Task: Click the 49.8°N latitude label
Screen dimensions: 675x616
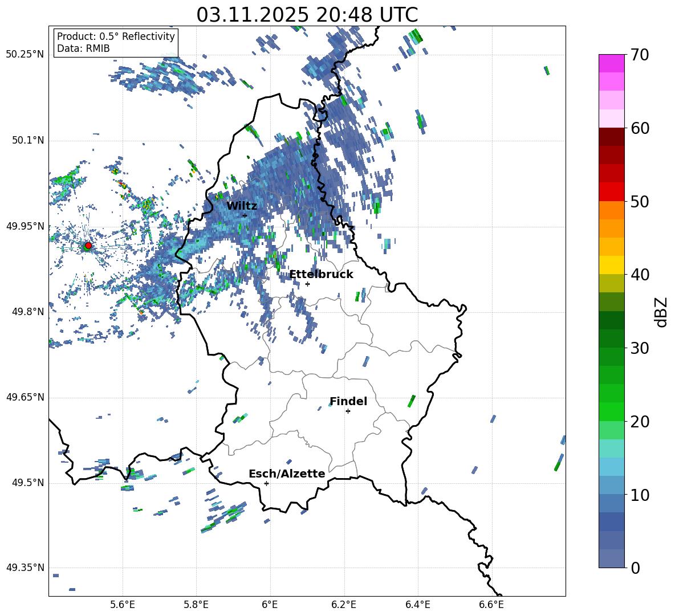Action: (x=28, y=312)
